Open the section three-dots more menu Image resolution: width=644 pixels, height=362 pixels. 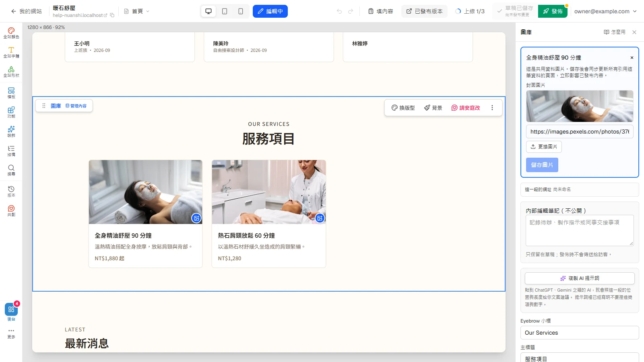(492, 108)
